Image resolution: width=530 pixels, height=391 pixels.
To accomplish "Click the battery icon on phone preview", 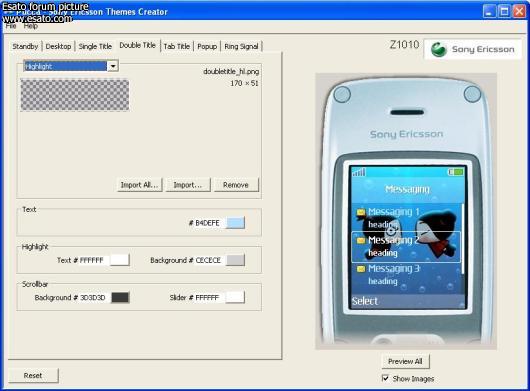I will (456, 172).
